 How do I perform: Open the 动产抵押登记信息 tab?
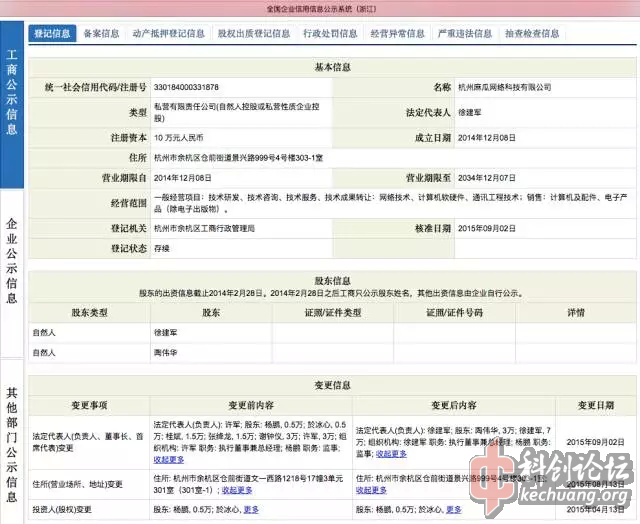click(169, 33)
